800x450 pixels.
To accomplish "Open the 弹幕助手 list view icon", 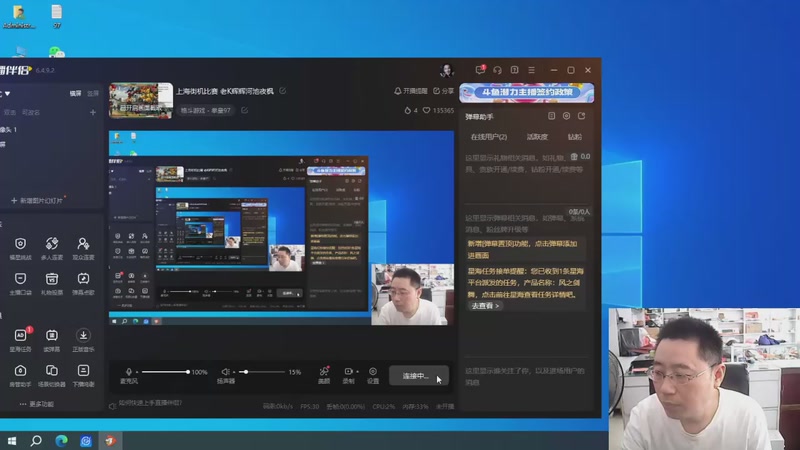I will click(x=552, y=116).
